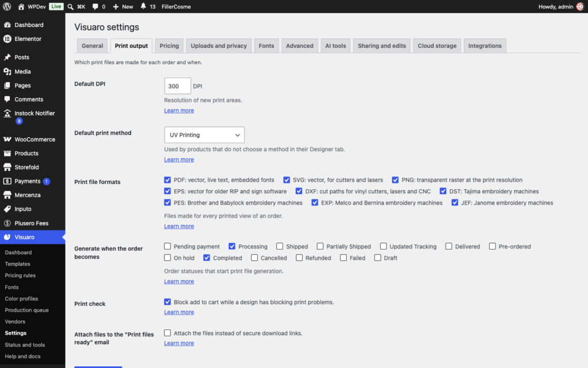Open Templates in Visuaro submenu
The height and width of the screenshot is (368, 588).
[x=18, y=264]
